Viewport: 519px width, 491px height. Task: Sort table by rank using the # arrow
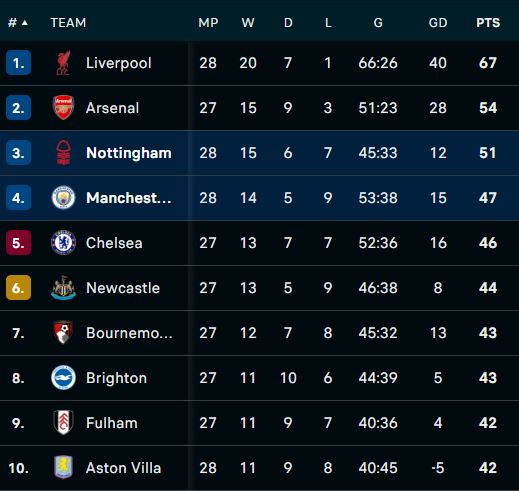click(x=18, y=23)
